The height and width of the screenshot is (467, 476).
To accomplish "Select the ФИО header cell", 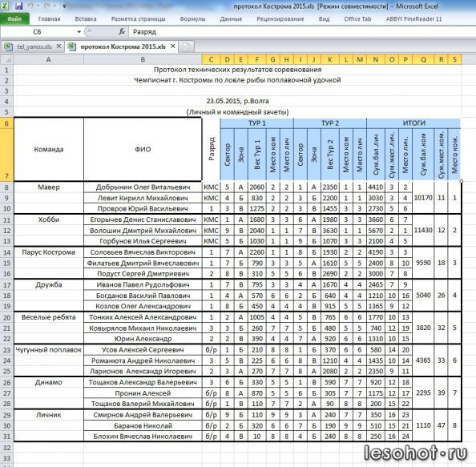I will 143,149.
